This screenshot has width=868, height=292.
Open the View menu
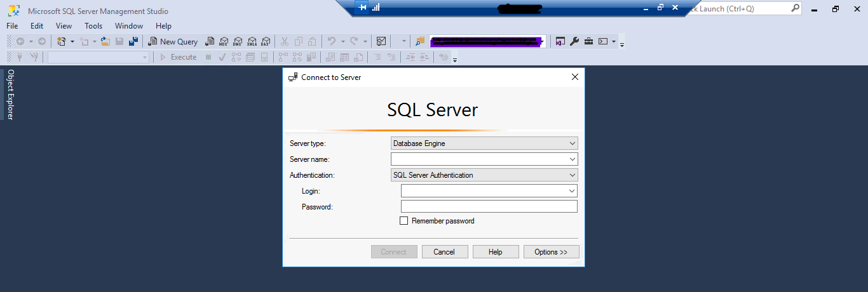tap(64, 26)
